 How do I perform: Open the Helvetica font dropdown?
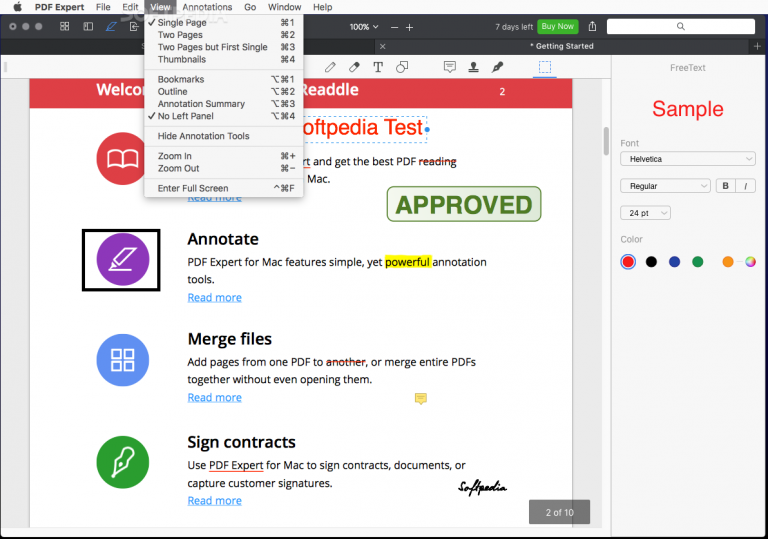[x=688, y=159]
